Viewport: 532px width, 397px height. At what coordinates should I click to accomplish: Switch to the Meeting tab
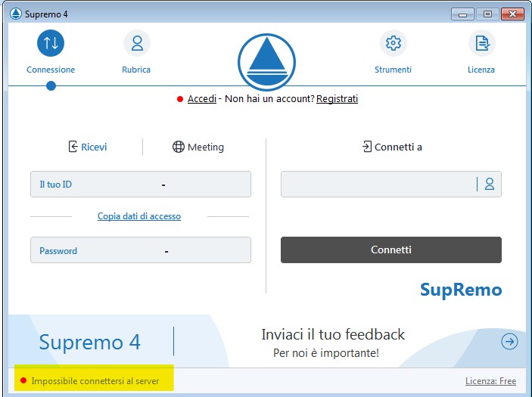(198, 147)
